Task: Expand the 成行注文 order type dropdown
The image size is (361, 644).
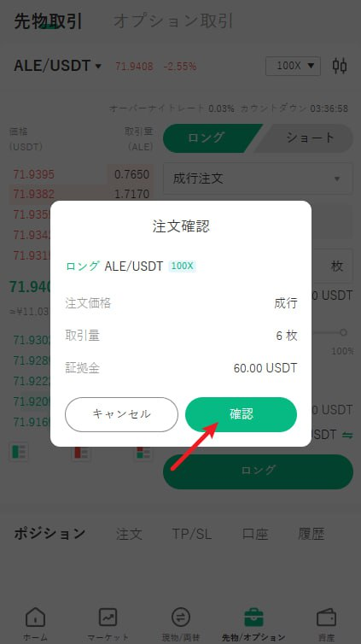Action: (258, 179)
